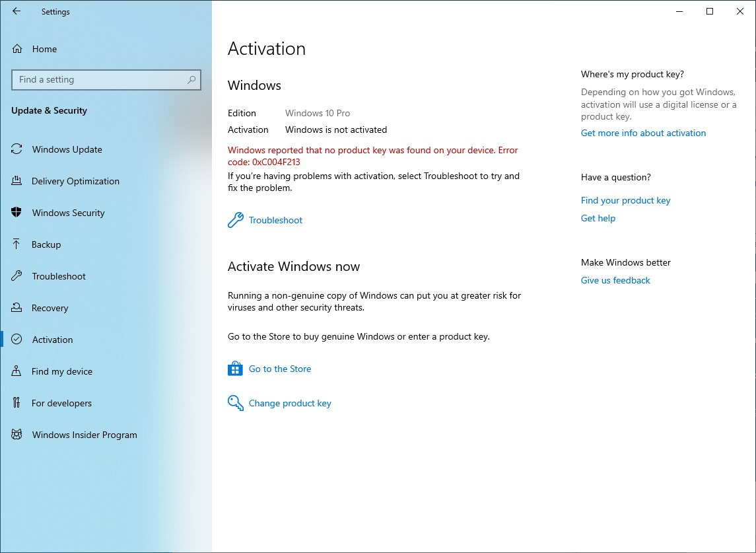Image resolution: width=756 pixels, height=553 pixels.
Task: Click the Get help link
Action: pyautogui.click(x=598, y=218)
